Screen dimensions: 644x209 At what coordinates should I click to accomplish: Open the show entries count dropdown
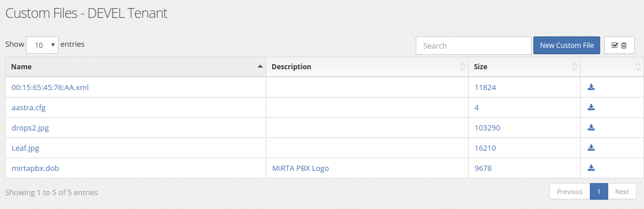click(x=42, y=45)
